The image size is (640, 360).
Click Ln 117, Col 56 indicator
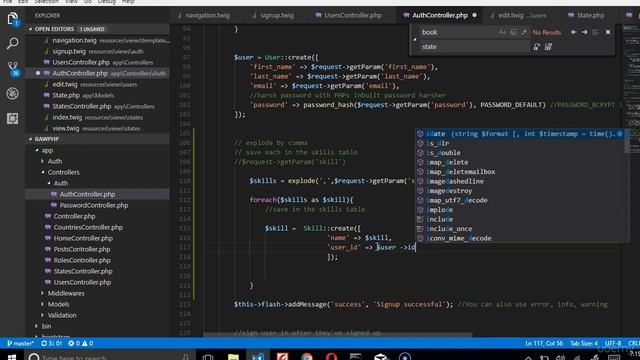pos(544,343)
